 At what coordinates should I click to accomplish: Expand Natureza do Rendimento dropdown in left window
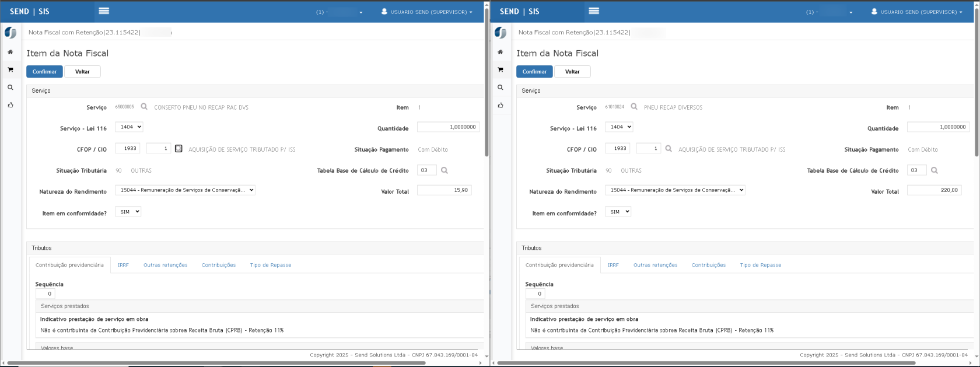(x=185, y=190)
